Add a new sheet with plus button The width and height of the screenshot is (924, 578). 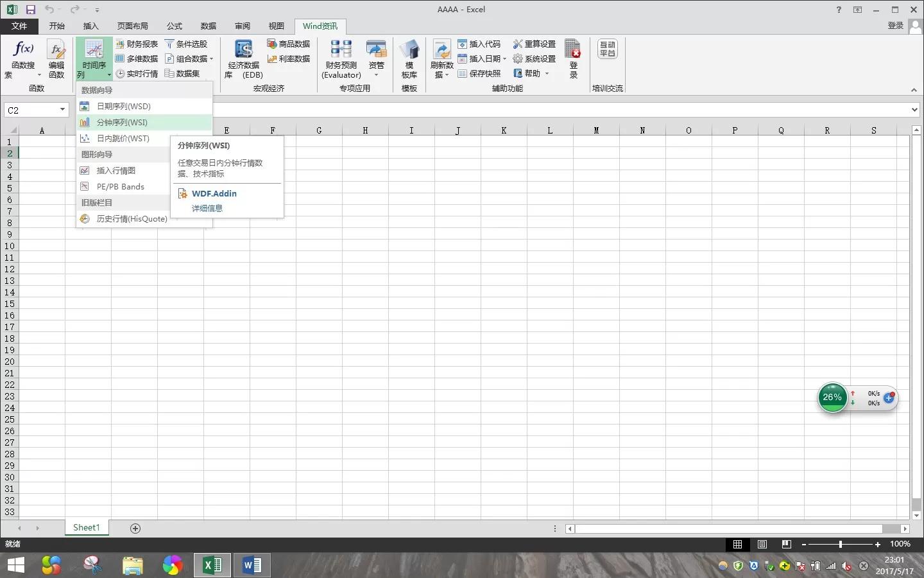click(x=135, y=528)
